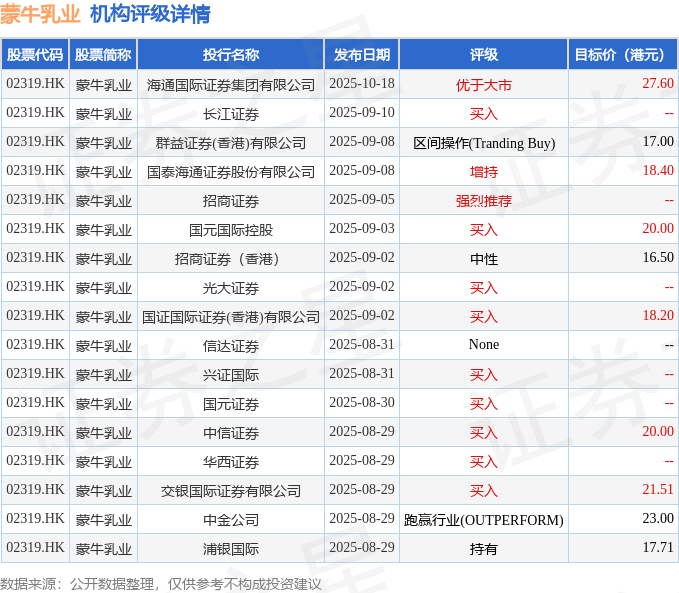Viewport: 679px width, 593px height.
Task: Click the 发布日期 column header
Action: pyautogui.click(x=362, y=55)
